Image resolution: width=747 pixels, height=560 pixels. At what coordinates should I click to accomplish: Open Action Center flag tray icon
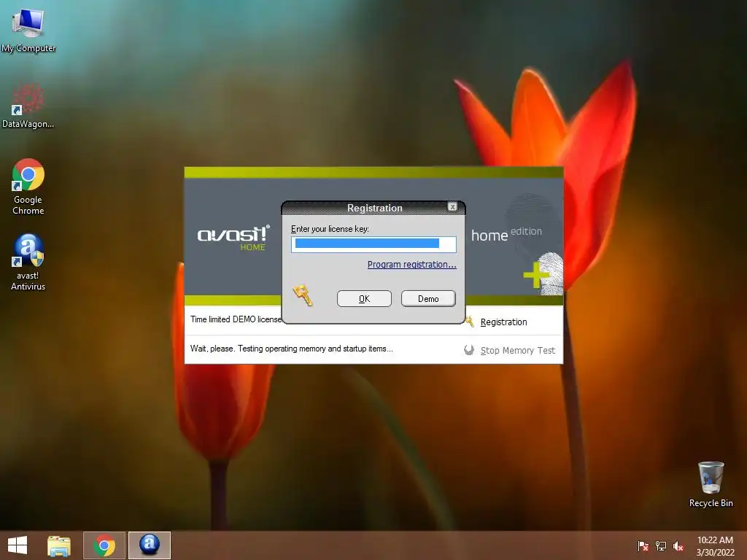point(643,546)
